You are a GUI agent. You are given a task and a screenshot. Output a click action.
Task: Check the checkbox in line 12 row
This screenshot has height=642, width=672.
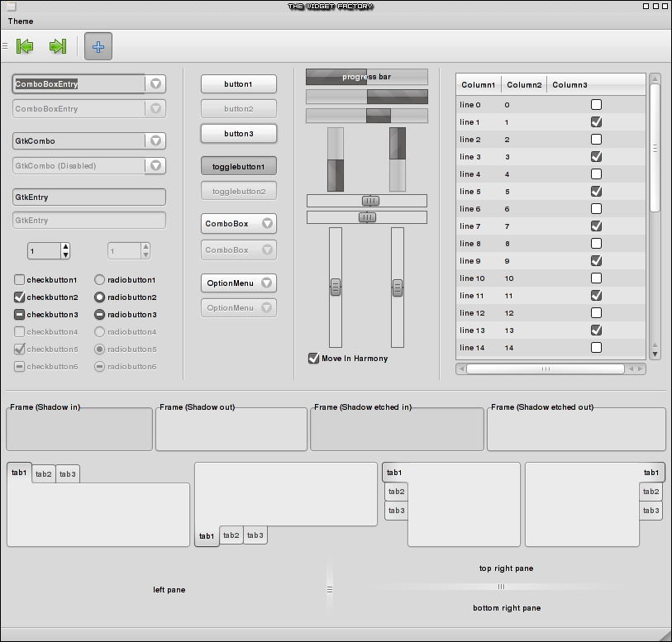coord(596,312)
